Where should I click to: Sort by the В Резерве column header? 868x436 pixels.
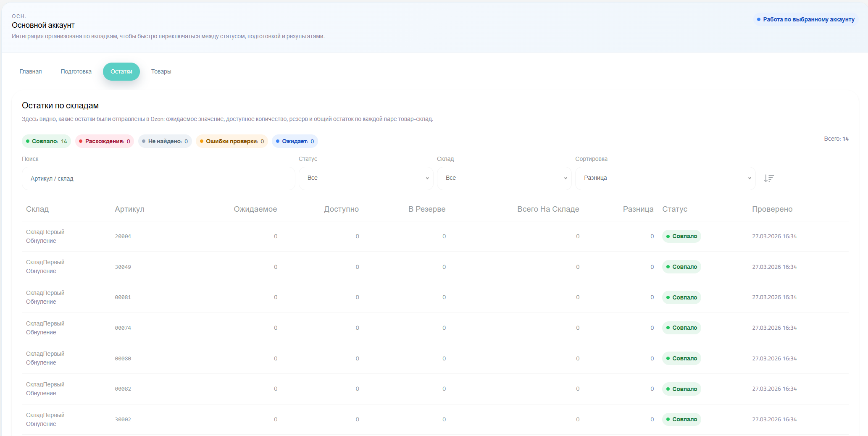click(x=427, y=209)
